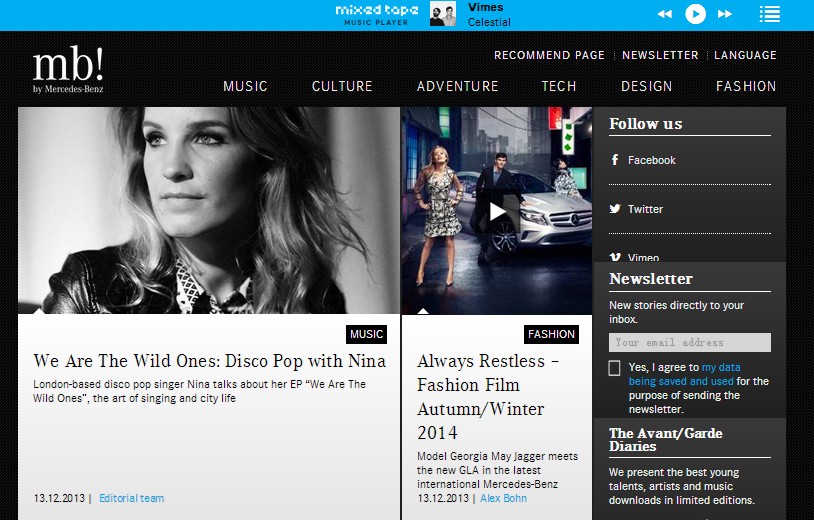Open the Recommend Page link
The height and width of the screenshot is (520, 814).
549,55
